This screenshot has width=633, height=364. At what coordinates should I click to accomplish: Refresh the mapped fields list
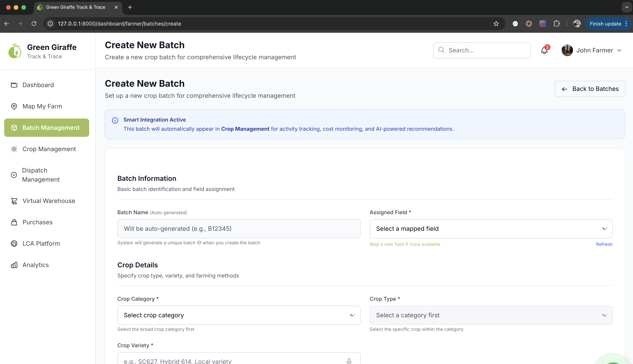point(604,244)
